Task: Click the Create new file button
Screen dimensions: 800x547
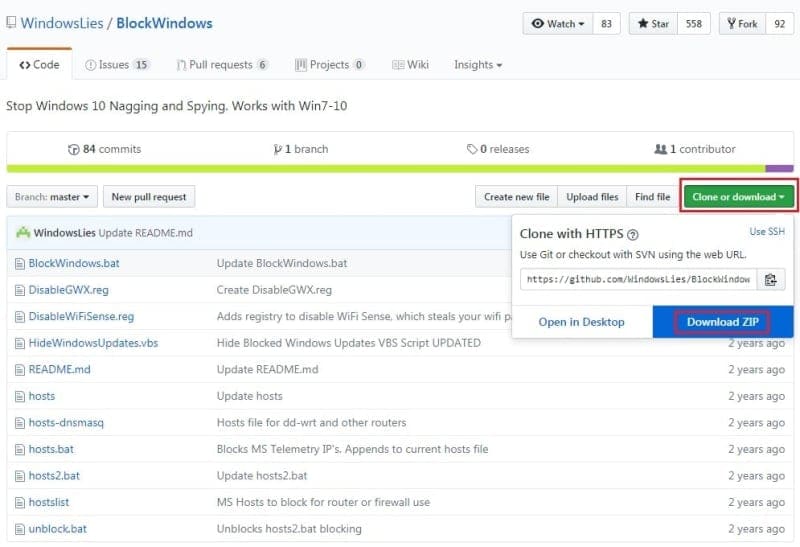Action: point(516,196)
